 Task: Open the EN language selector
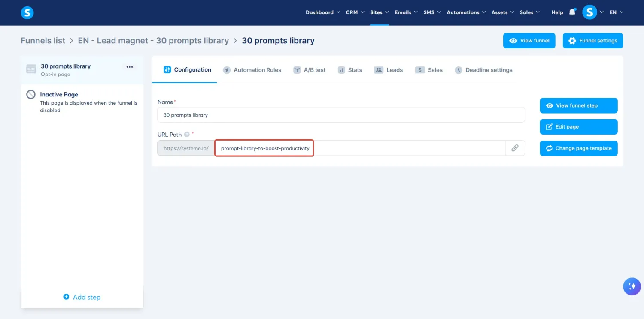pos(617,12)
